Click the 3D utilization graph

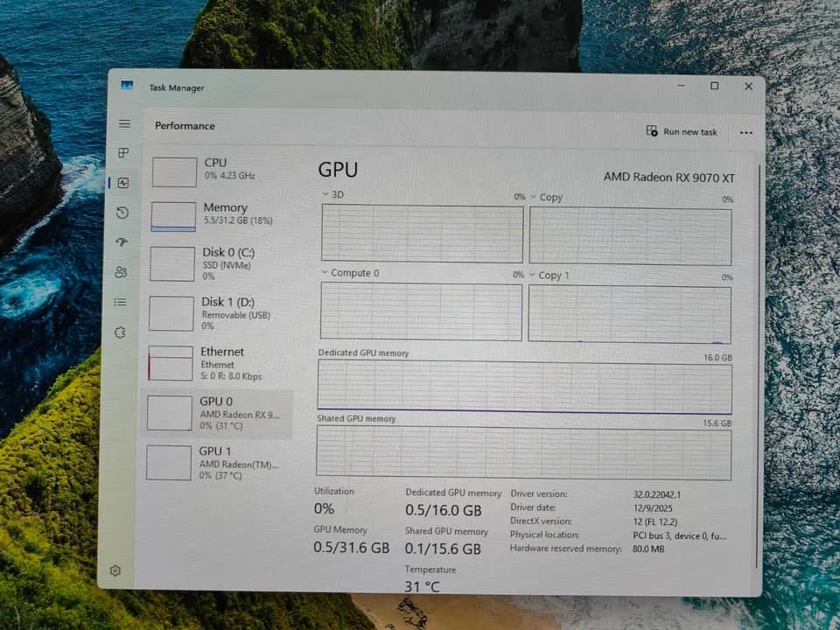[x=422, y=234]
